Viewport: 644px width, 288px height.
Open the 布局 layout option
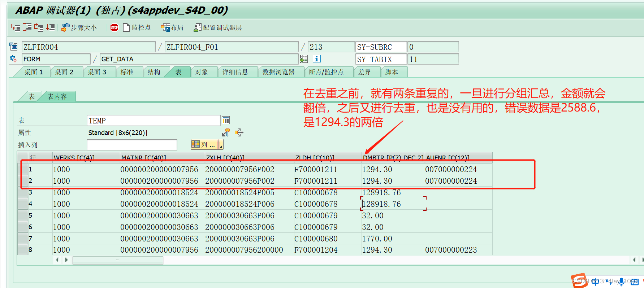point(172,27)
